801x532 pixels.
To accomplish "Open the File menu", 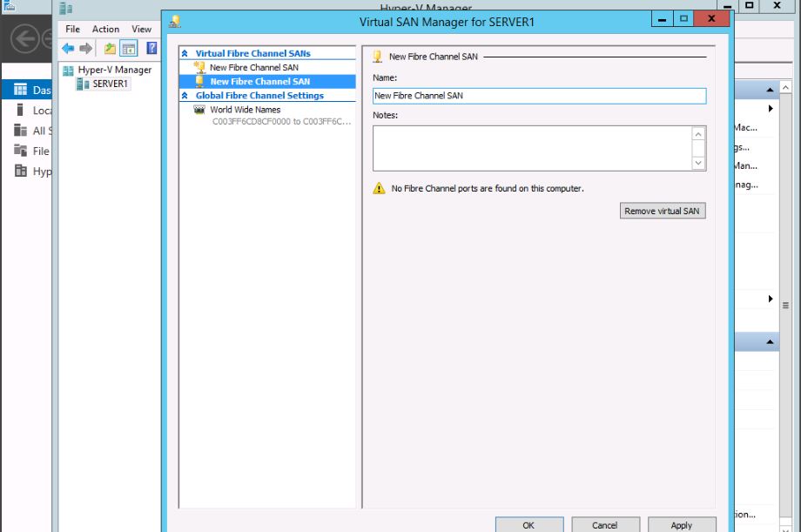I will tap(72, 29).
